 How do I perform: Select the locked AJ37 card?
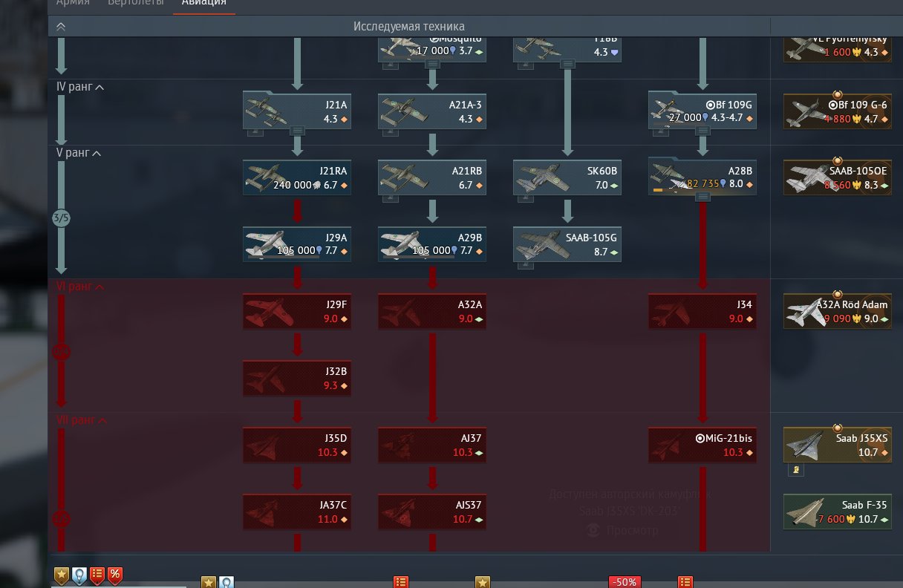(x=432, y=444)
